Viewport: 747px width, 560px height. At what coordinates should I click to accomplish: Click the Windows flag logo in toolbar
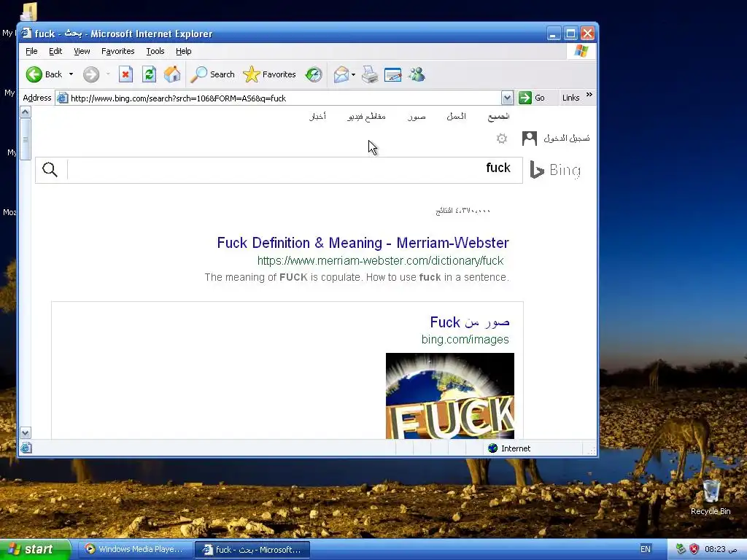click(581, 51)
